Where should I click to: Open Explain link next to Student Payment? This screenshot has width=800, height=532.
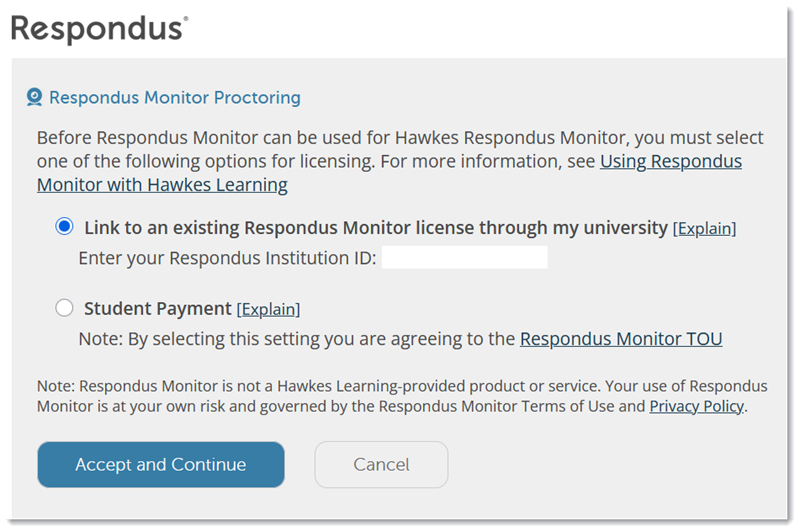coord(268,309)
